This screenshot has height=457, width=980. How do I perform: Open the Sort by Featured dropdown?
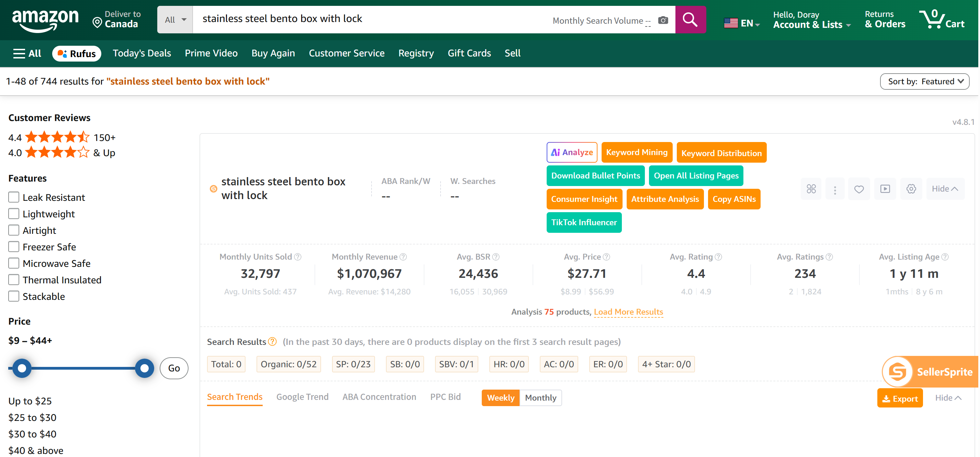(x=924, y=81)
